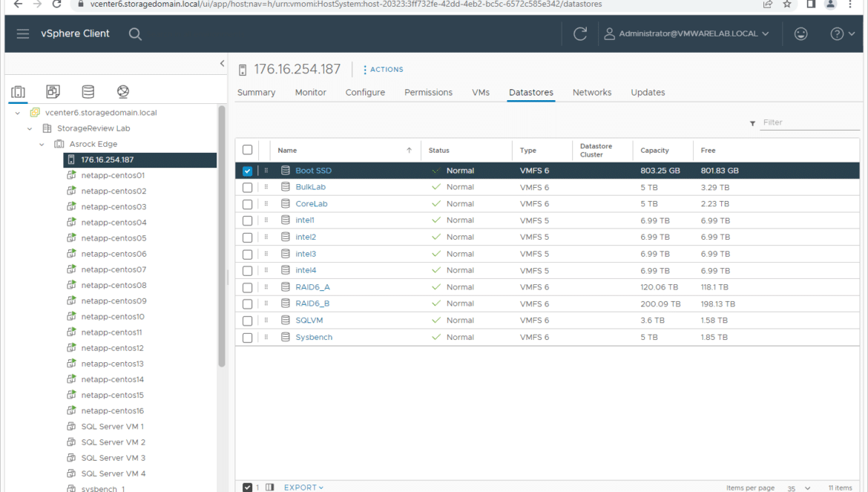Open the Monitor tab
The height and width of the screenshot is (492, 868).
(311, 93)
